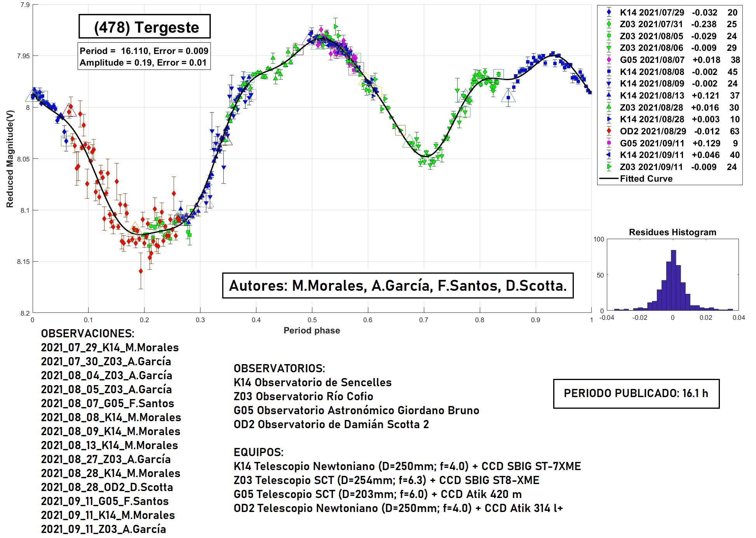Select observation 2021_09_11_Z03_A.García
This screenshot has height=538, width=756.
103,529
